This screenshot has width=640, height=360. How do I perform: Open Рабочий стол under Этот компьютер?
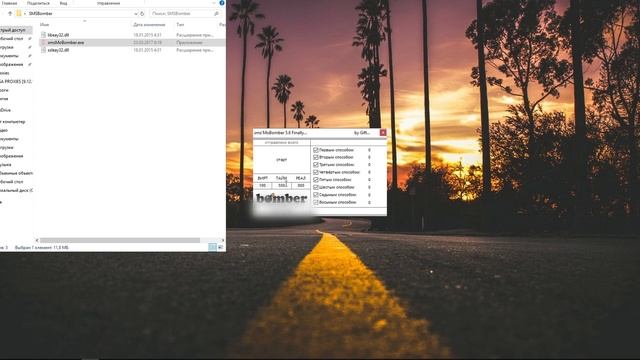coord(12,182)
